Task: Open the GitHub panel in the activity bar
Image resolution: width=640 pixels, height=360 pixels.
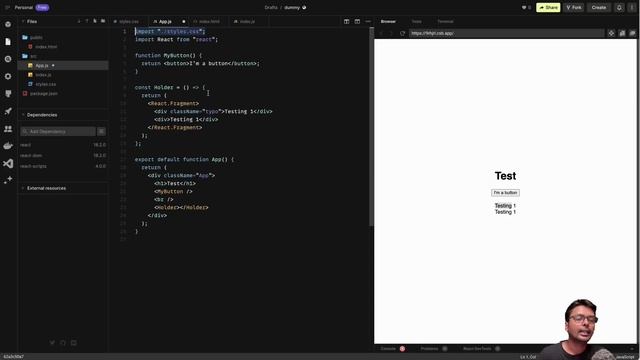Action: pos(8,94)
